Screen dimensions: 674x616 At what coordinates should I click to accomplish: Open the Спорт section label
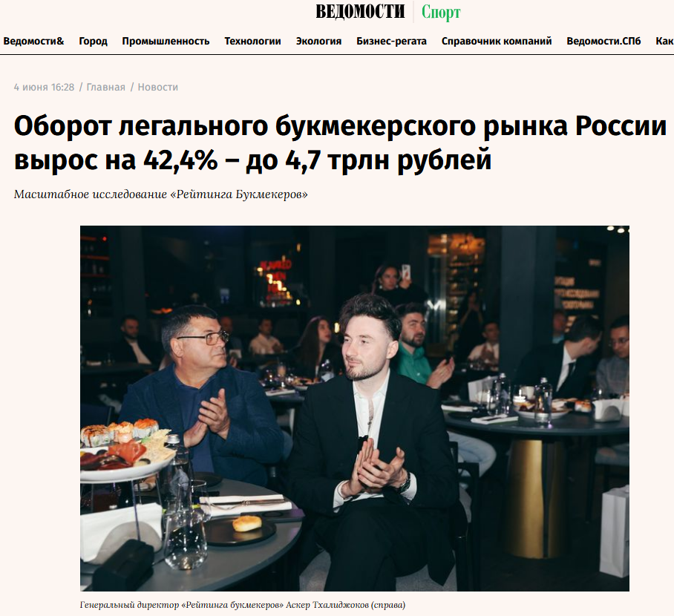pyautogui.click(x=441, y=12)
